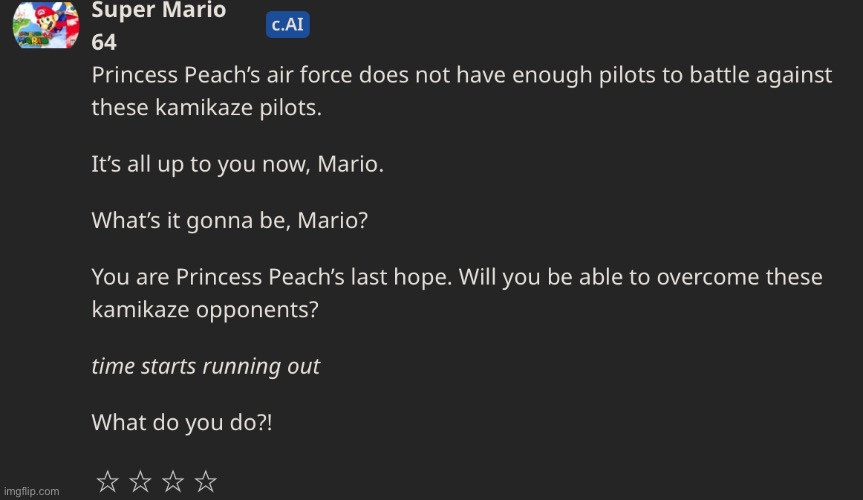
Task: Click the text "What's it gonna be, Mario?"
Action: (x=229, y=221)
